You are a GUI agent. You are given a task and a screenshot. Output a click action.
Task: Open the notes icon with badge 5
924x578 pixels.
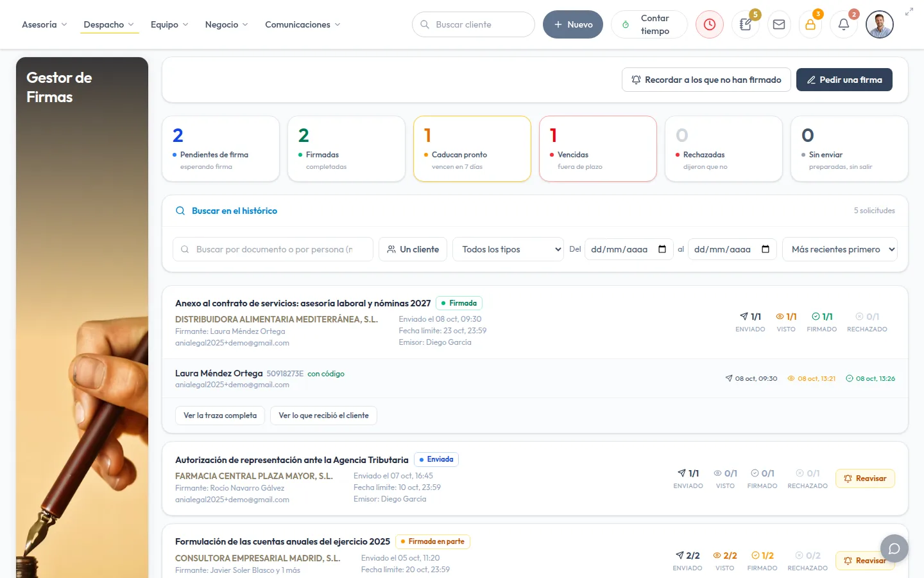pyautogui.click(x=746, y=24)
